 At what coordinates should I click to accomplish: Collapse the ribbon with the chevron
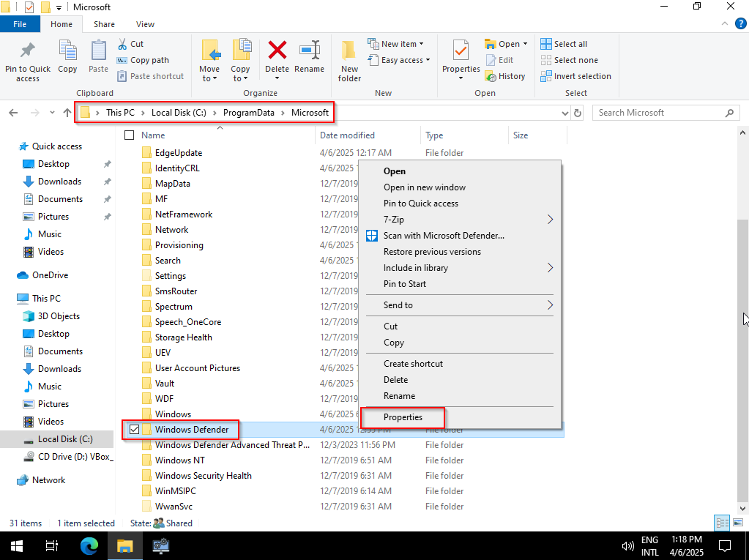point(725,24)
